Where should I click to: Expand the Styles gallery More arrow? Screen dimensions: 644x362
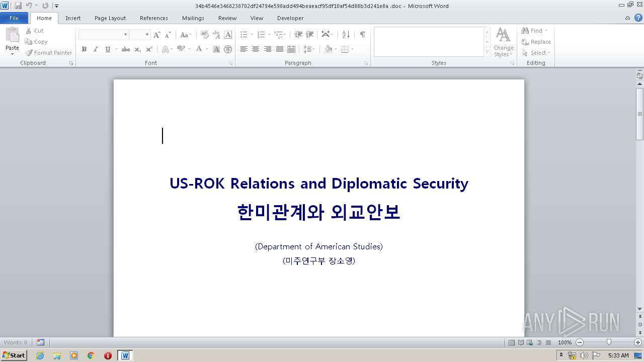point(487,52)
